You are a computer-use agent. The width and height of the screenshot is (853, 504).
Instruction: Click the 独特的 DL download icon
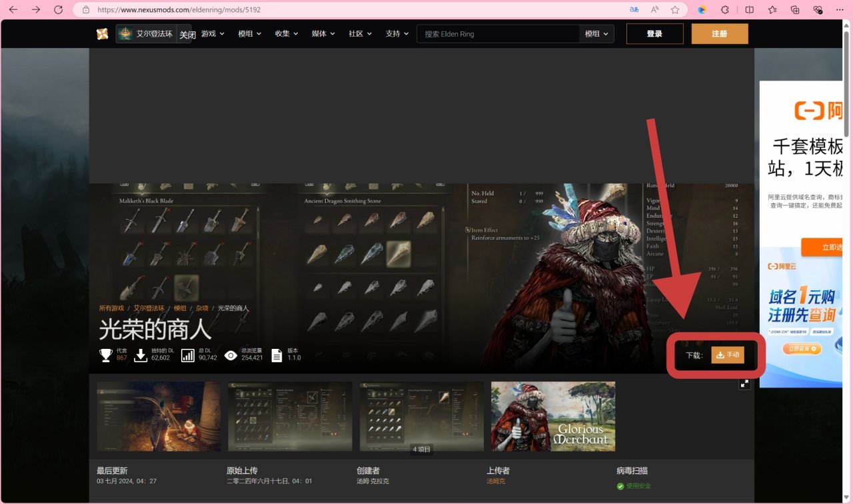(141, 355)
